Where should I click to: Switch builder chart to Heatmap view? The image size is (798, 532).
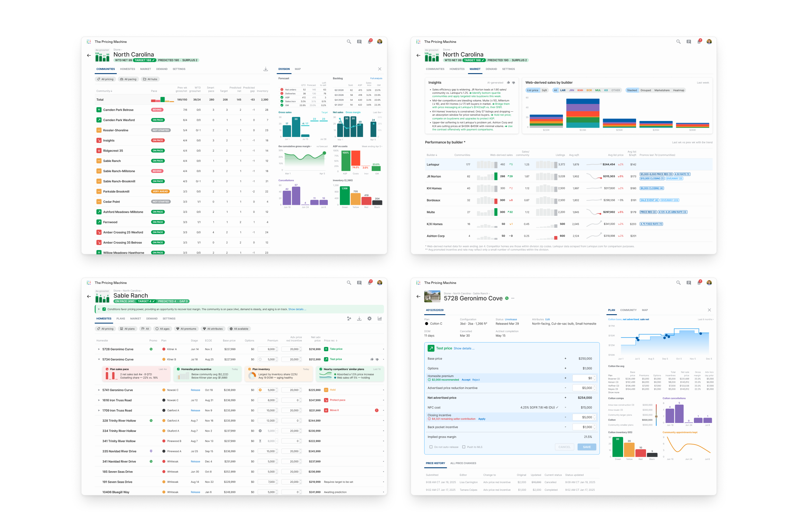point(679,90)
